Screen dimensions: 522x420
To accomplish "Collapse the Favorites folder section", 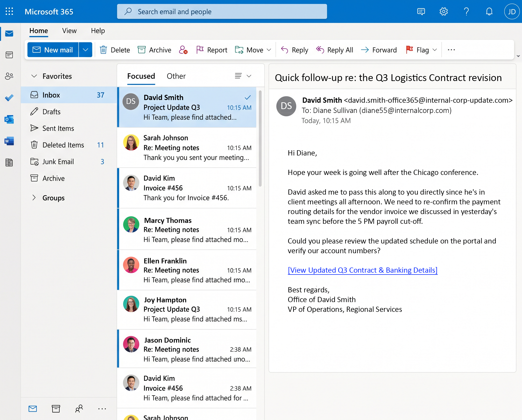I will pos(34,76).
